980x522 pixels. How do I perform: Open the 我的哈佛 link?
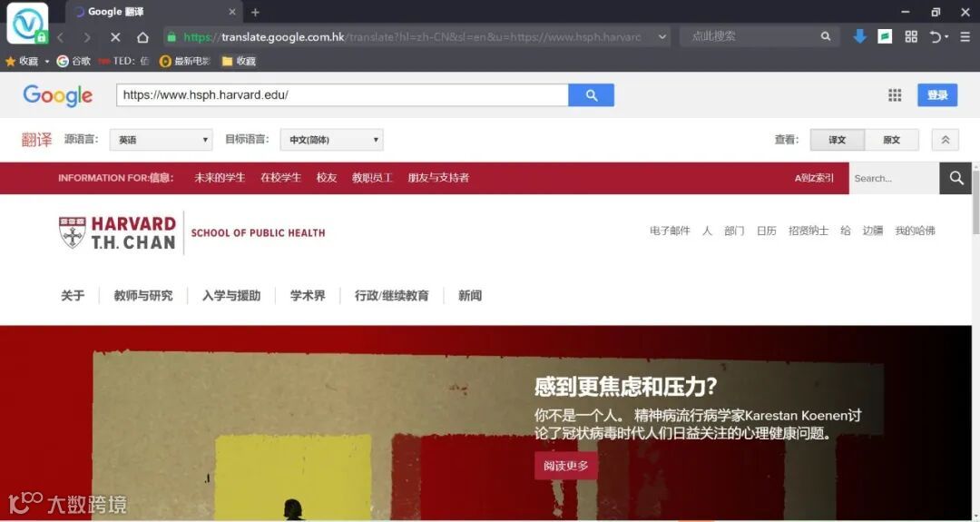tap(915, 231)
